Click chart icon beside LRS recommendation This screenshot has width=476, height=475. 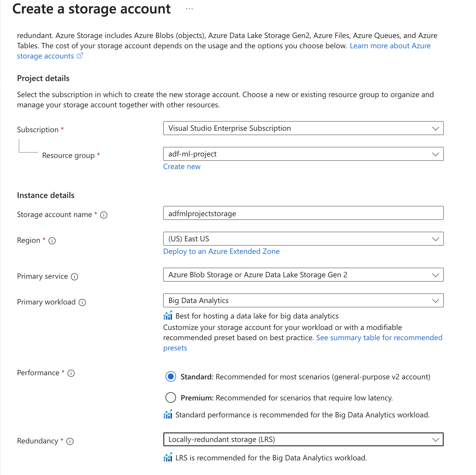[x=168, y=457]
